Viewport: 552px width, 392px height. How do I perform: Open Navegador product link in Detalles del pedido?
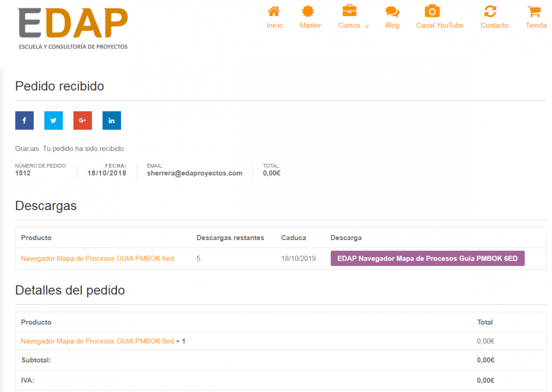97,341
